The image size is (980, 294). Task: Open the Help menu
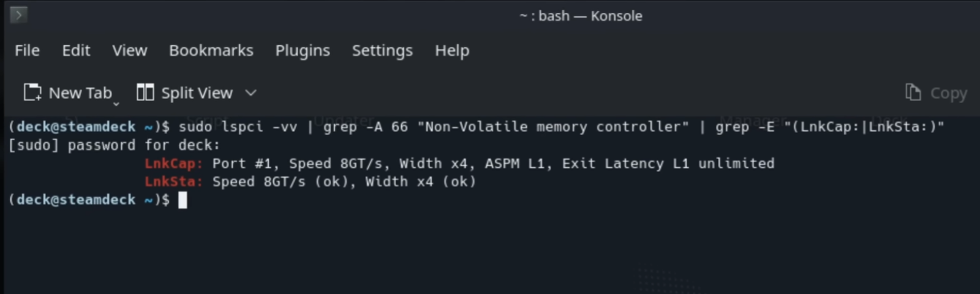click(452, 51)
